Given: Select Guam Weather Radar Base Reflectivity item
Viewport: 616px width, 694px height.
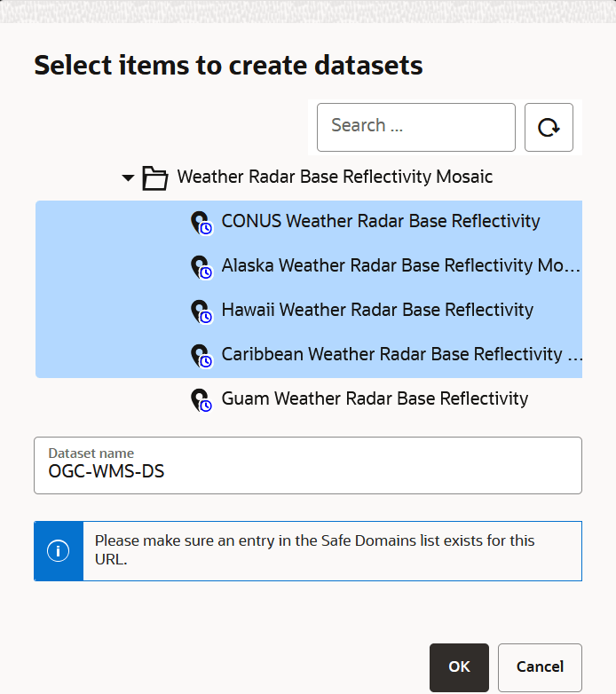Looking at the screenshot, I should click(375, 398).
